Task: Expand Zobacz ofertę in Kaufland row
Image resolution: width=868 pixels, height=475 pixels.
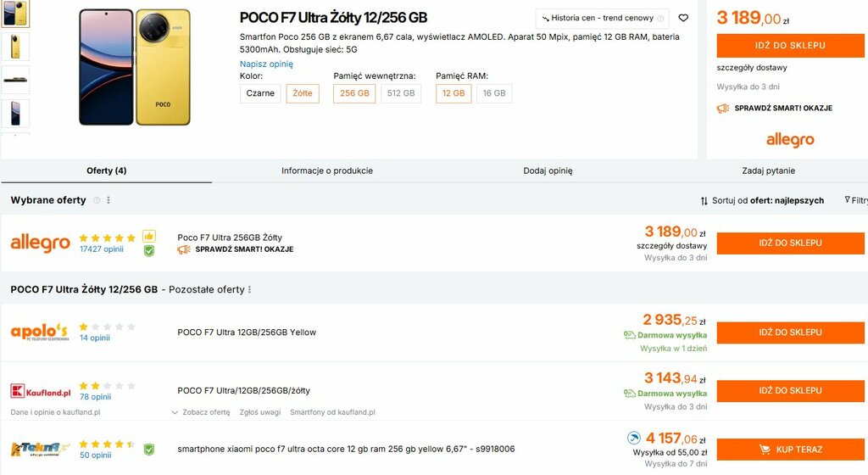Action: pos(201,412)
